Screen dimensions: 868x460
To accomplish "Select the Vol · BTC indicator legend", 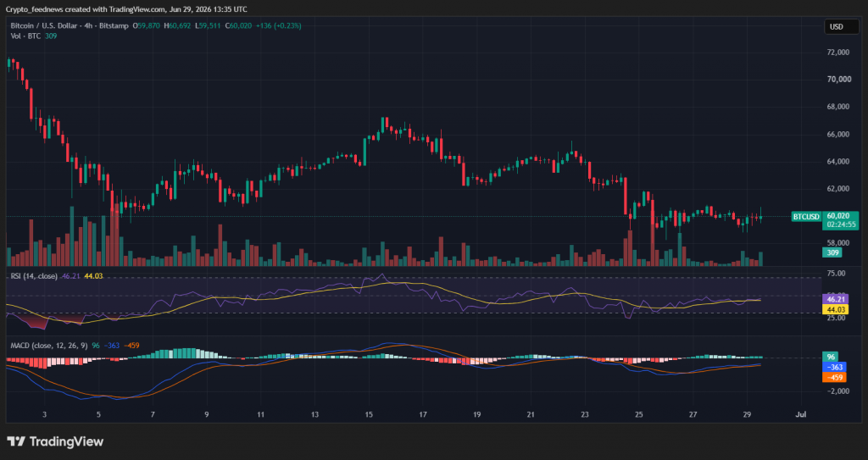I will point(34,36).
